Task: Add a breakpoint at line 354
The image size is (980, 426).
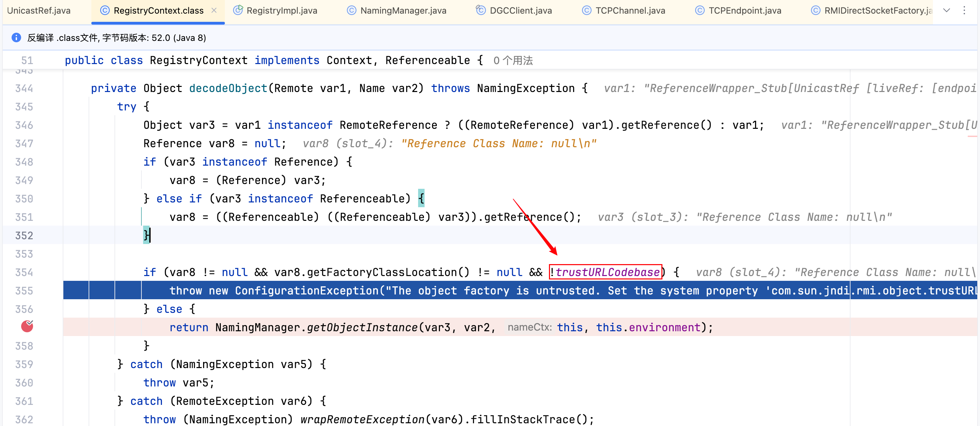Action: (24, 272)
